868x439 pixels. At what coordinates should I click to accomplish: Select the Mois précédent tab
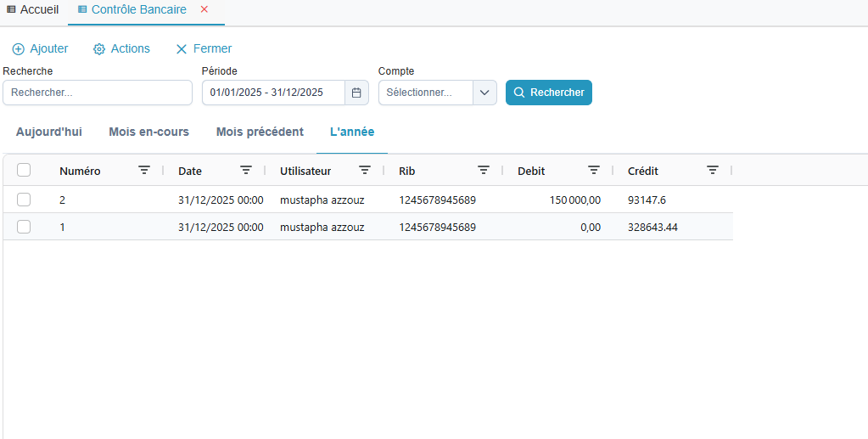click(x=260, y=132)
